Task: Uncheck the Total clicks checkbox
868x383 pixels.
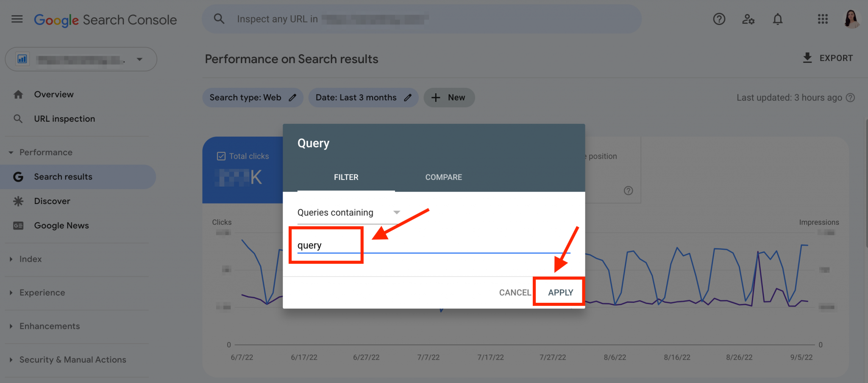Action: tap(221, 156)
